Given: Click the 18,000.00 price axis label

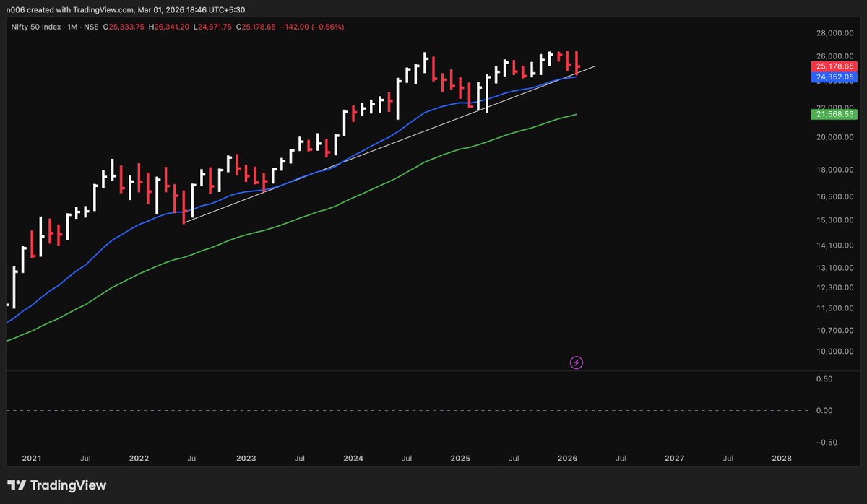Looking at the screenshot, I should click(834, 170).
